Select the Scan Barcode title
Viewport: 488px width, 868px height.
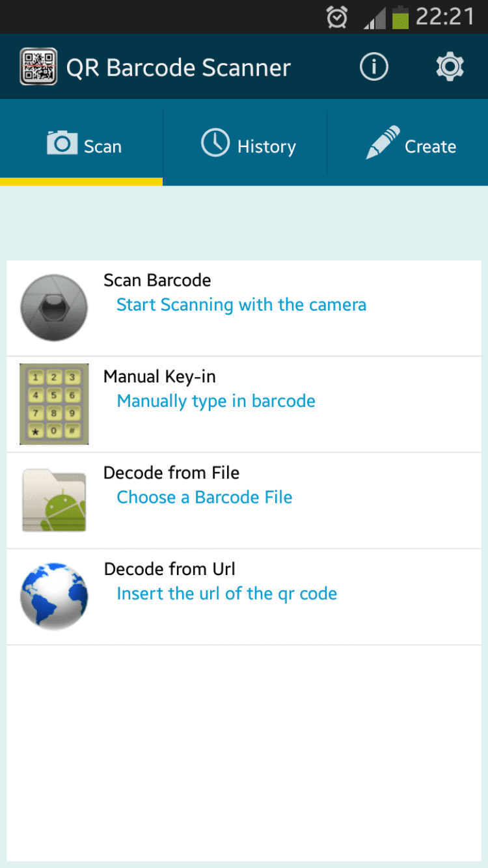(x=157, y=281)
